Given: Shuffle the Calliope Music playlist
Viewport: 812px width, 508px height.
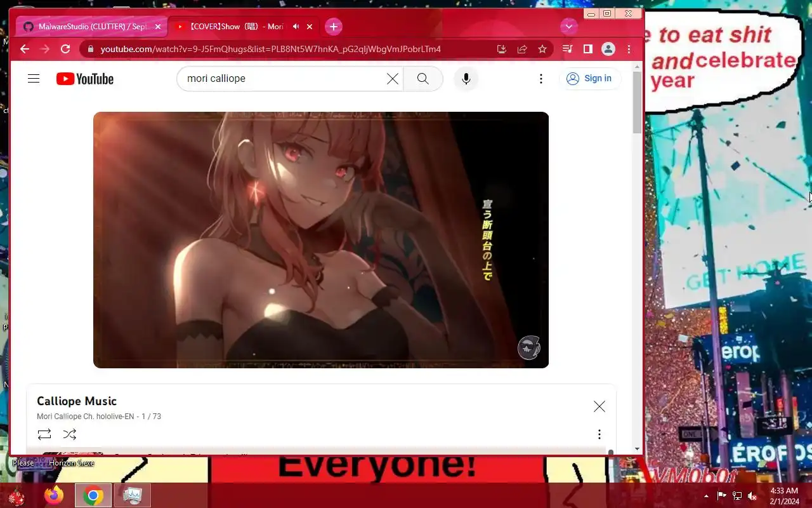Looking at the screenshot, I should click(x=70, y=434).
